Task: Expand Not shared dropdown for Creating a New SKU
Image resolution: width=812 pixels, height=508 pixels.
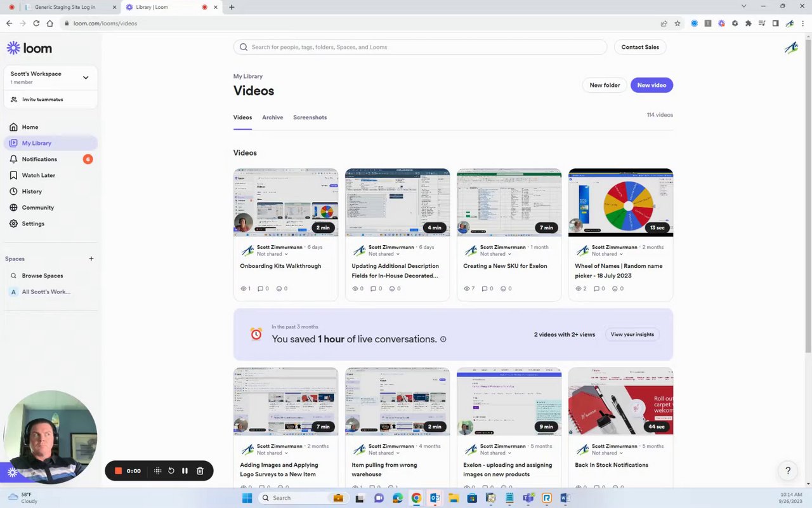Action: 495,254
